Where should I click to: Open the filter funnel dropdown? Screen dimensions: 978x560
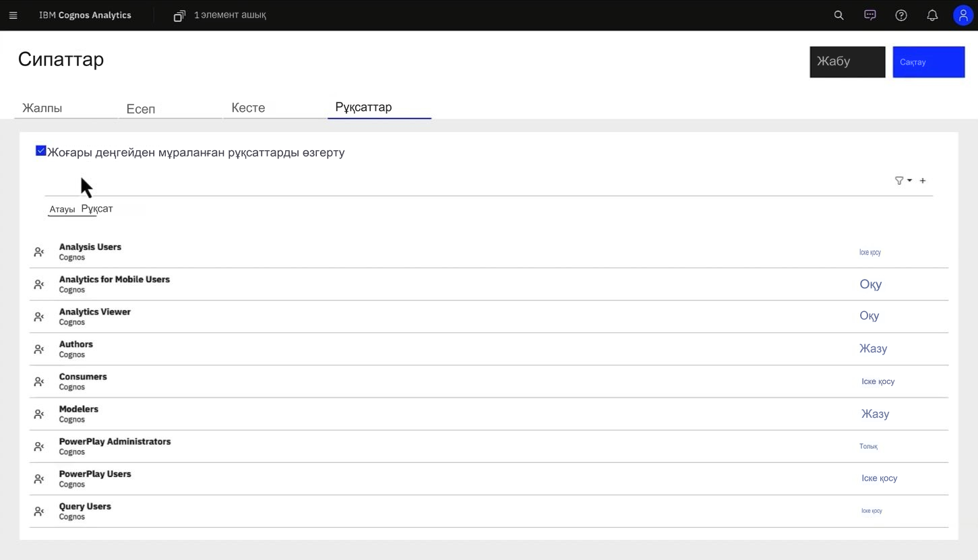coord(903,181)
